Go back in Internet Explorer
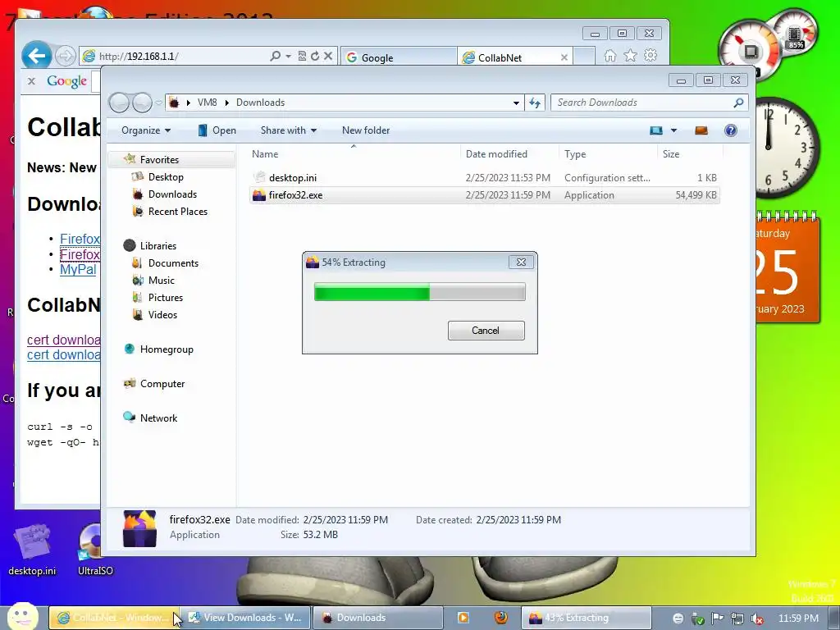The image size is (840, 630). coord(36,56)
